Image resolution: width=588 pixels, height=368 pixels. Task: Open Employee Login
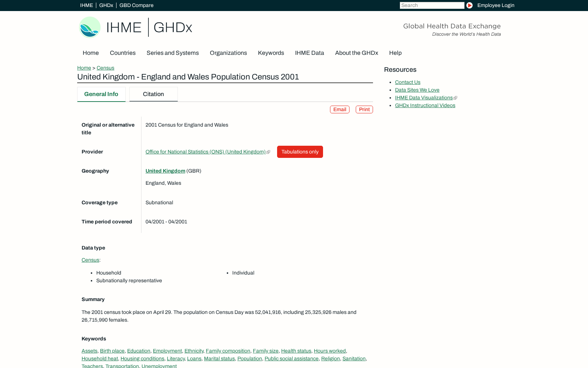tap(496, 5)
